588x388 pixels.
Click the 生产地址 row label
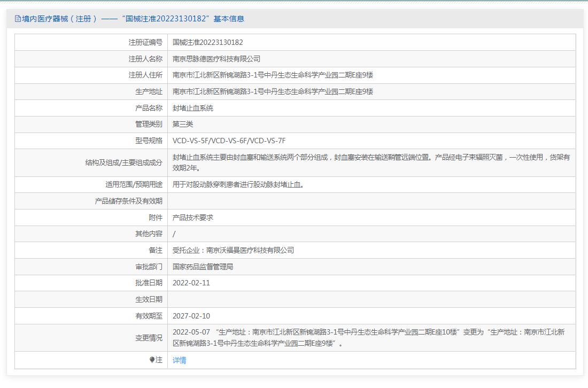149,91
